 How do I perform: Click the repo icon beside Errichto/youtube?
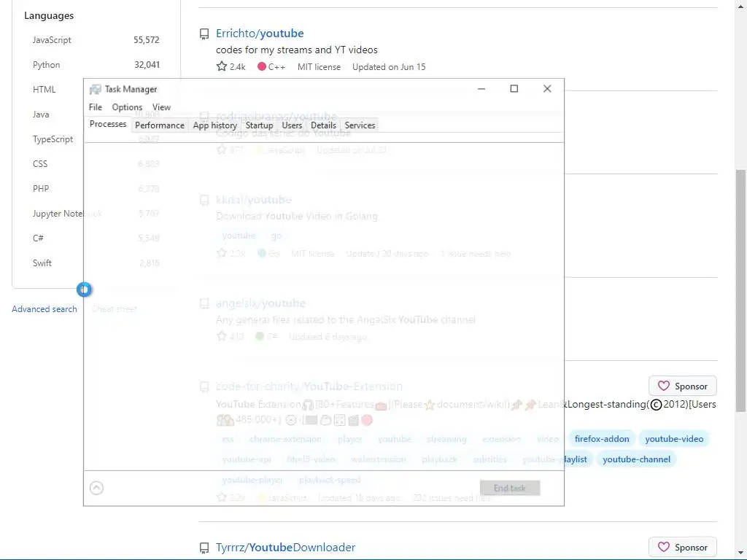[x=204, y=34]
